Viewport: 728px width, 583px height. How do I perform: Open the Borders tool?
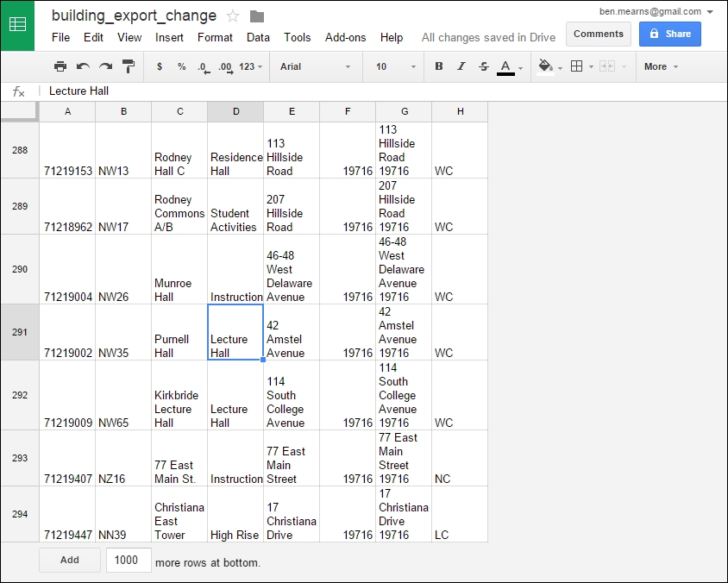point(576,66)
